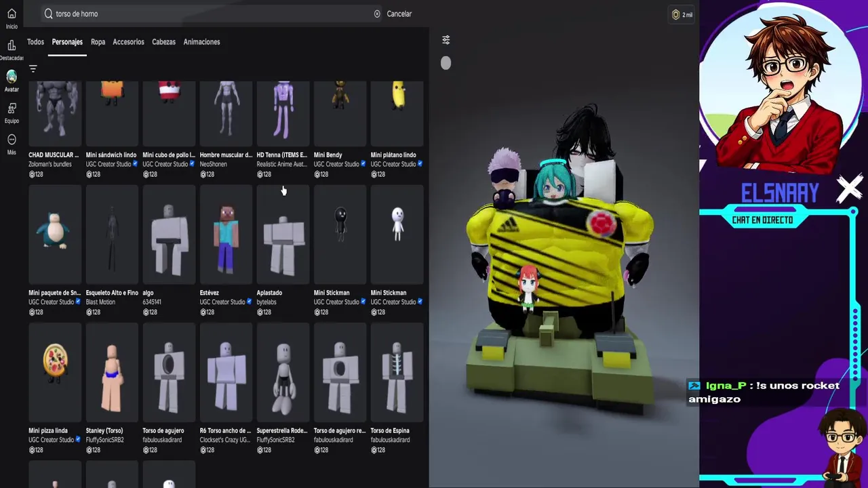The image size is (868, 488).
Task: Select Stanley (Torso) thumbnail
Action: coord(112,372)
